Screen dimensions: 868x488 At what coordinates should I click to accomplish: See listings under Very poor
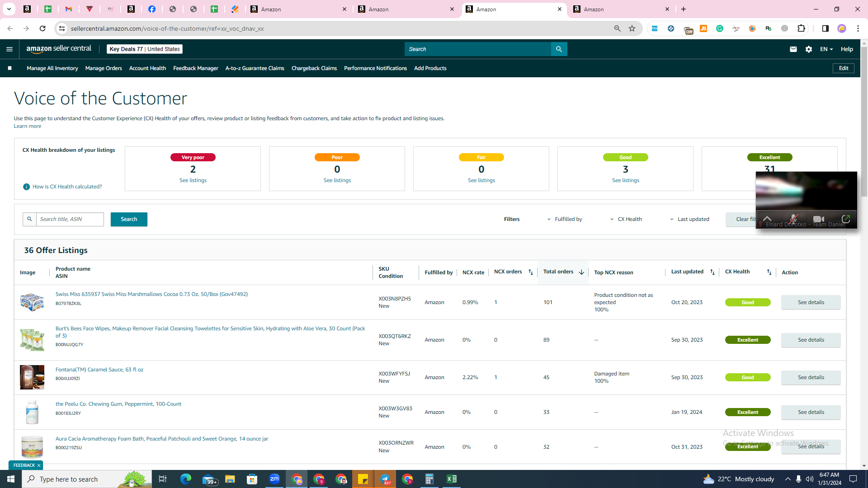coord(193,180)
